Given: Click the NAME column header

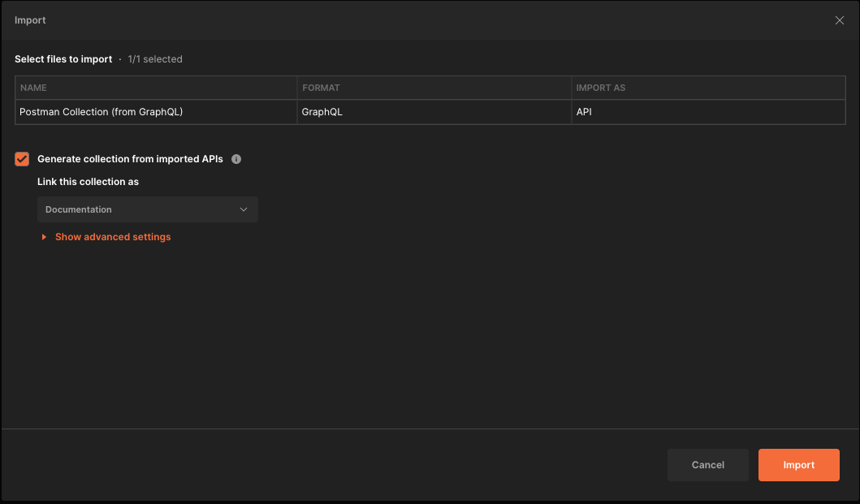Looking at the screenshot, I should click(x=33, y=88).
